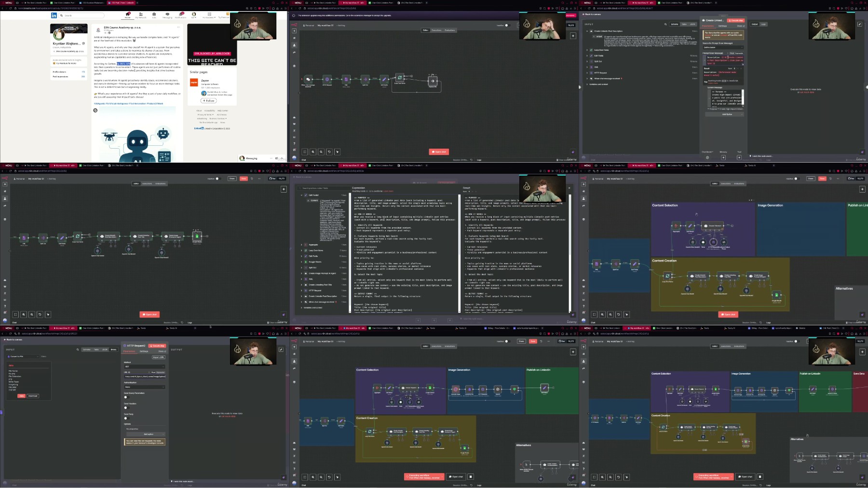Click fit-to-view icon on canvas below permissions banner
Viewport: 868px width, 488px height.
(305, 152)
